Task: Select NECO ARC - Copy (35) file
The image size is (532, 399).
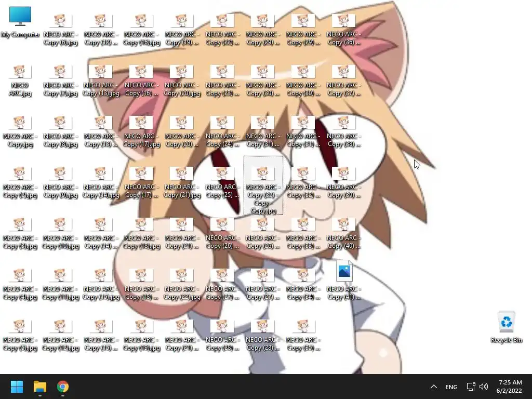Action: [303, 335]
